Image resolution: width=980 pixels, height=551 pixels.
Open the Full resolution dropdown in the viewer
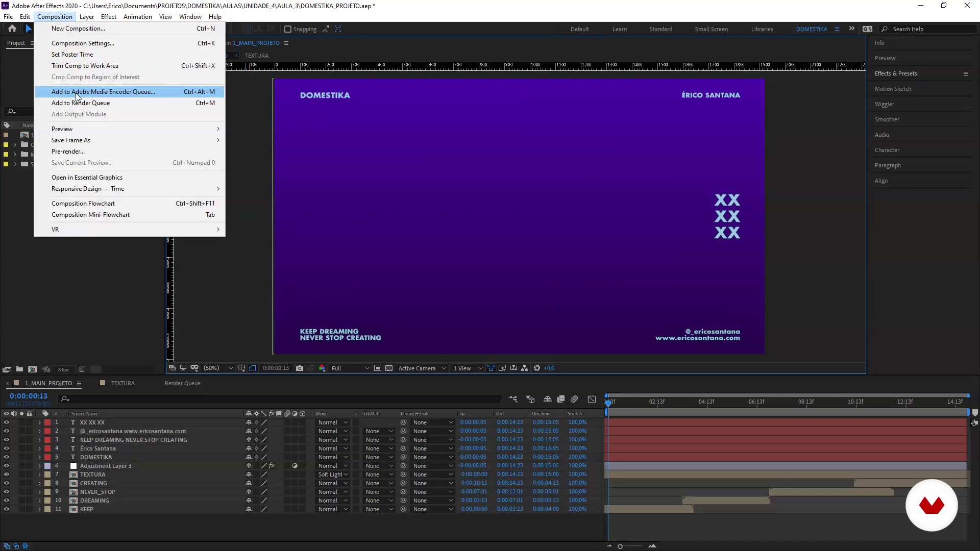(350, 368)
